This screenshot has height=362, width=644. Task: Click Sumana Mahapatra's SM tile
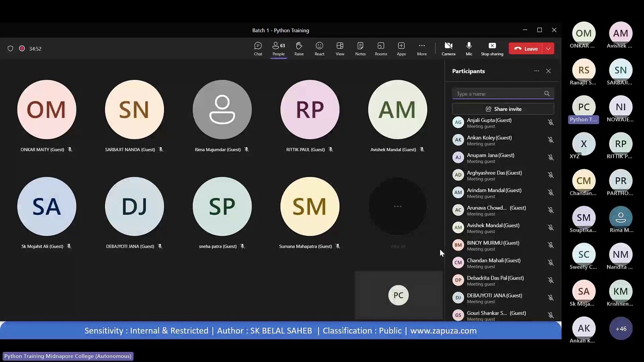pos(310,207)
